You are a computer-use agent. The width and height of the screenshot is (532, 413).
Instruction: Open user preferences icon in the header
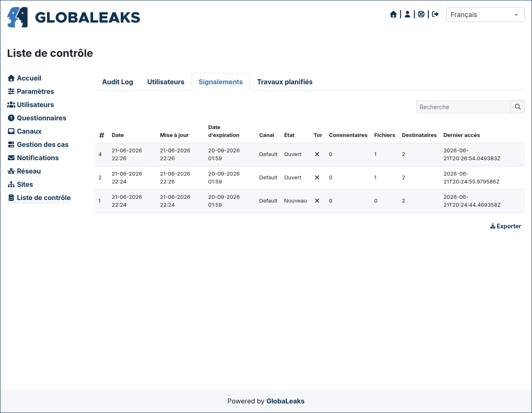pyautogui.click(x=408, y=15)
